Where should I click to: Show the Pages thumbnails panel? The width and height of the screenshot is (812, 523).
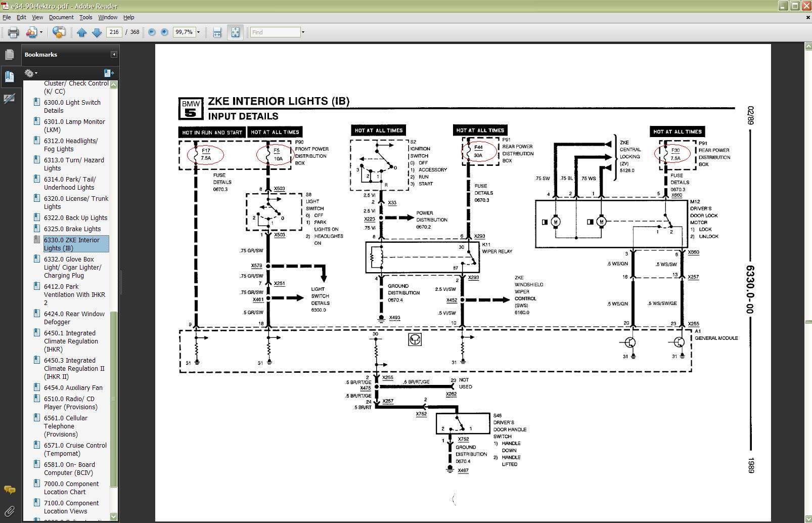[10, 55]
